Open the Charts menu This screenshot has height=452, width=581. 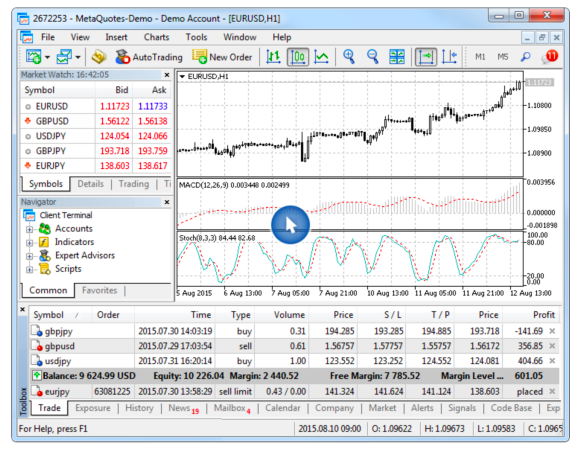pyautogui.click(x=156, y=37)
